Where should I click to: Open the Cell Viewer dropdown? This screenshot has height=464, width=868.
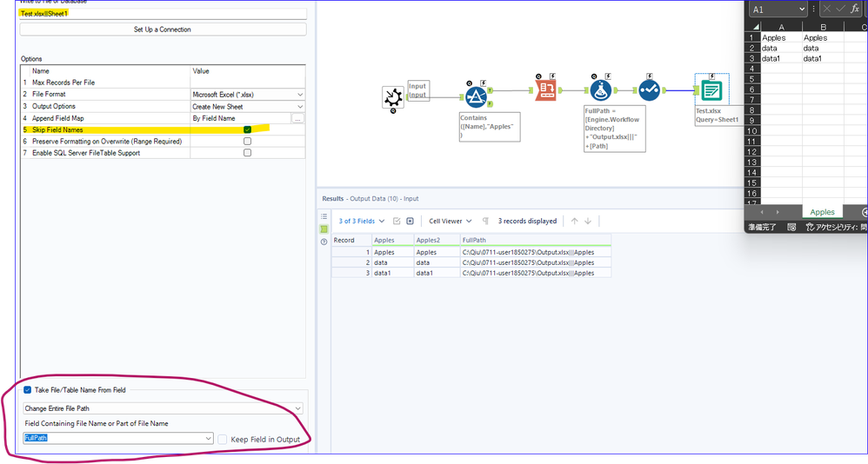[x=450, y=221]
